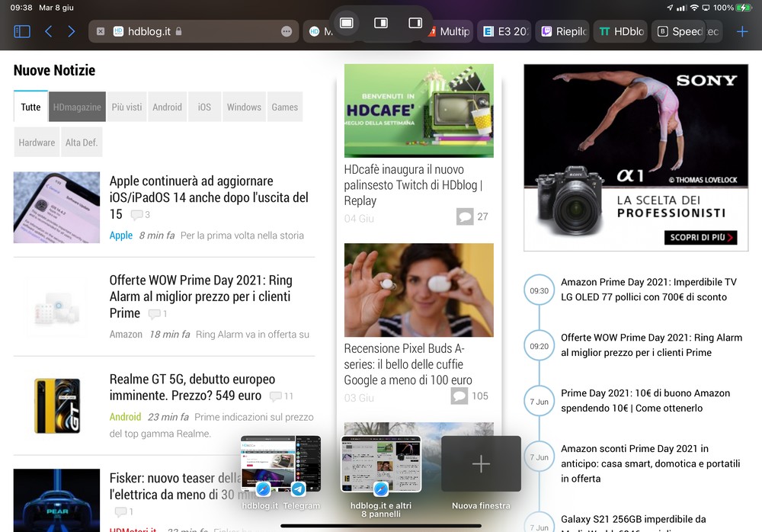Select the 7 Jun marker beside the 10€ buono item
Viewport: 762px width, 532px height.
coord(539,401)
